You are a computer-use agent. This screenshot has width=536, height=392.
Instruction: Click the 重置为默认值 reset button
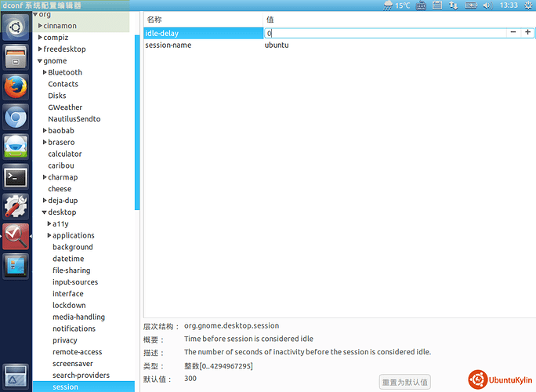click(404, 382)
